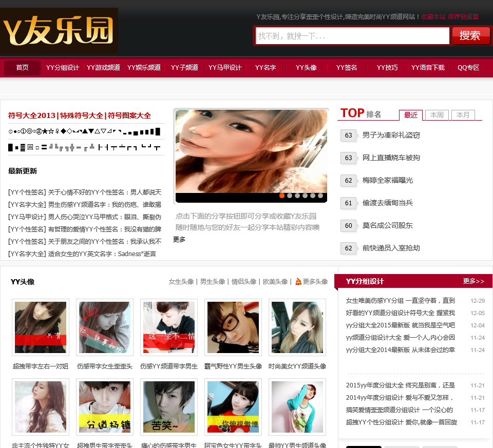
Task: Open the YY娱乐频道 nav item
Action: [x=144, y=68]
